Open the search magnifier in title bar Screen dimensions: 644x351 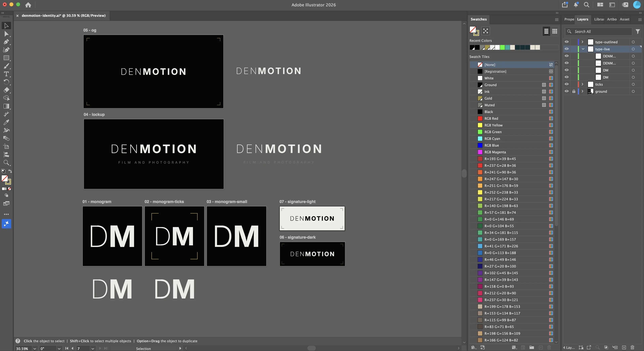pos(586,5)
